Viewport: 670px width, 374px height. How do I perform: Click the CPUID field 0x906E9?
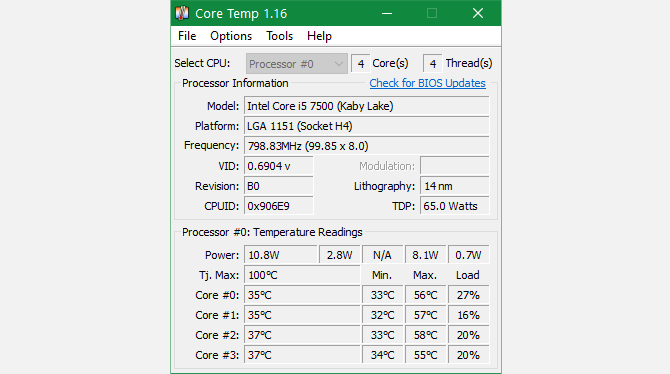(279, 206)
